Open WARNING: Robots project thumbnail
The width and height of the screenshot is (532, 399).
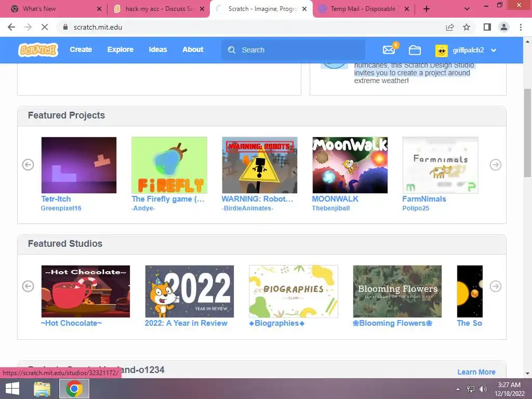point(260,165)
